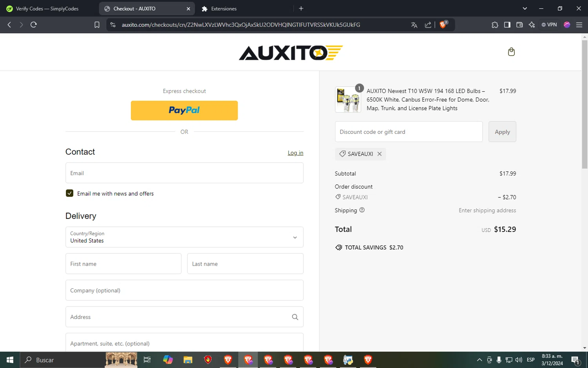Screen dimensions: 588x368
Task: Click the address search magnifier icon
Action: click(295, 317)
